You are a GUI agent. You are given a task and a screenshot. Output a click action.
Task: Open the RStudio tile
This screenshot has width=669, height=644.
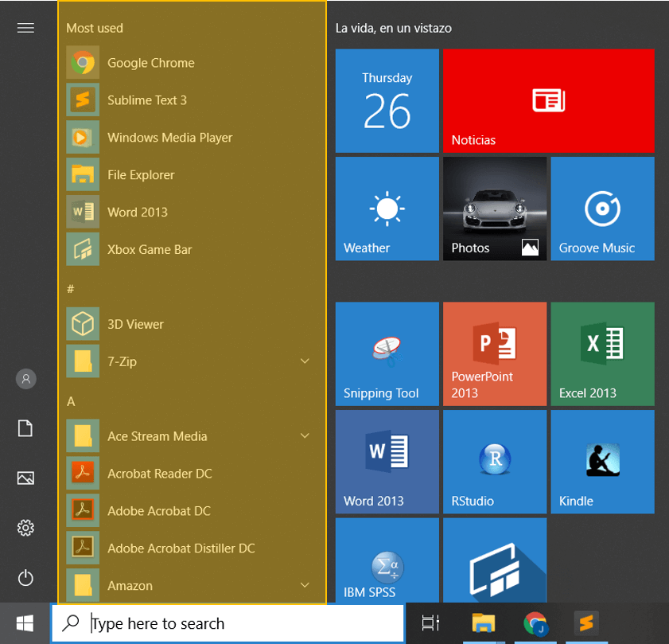point(495,462)
